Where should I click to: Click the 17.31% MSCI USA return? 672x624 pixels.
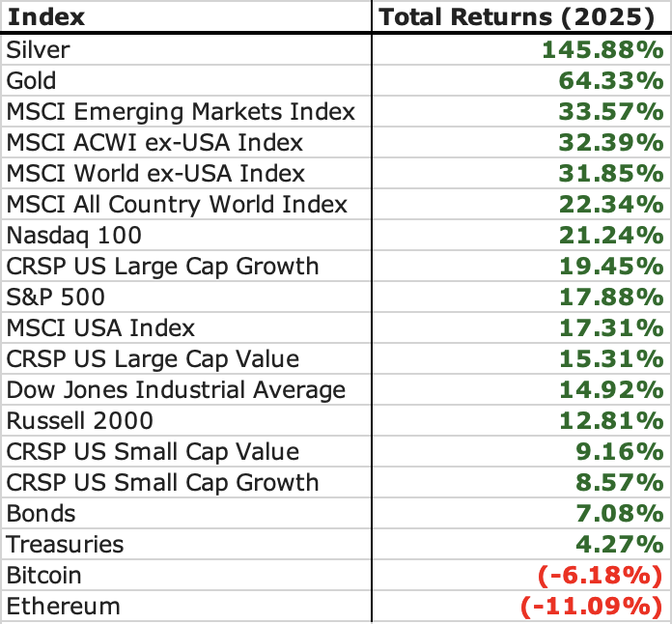pos(610,328)
